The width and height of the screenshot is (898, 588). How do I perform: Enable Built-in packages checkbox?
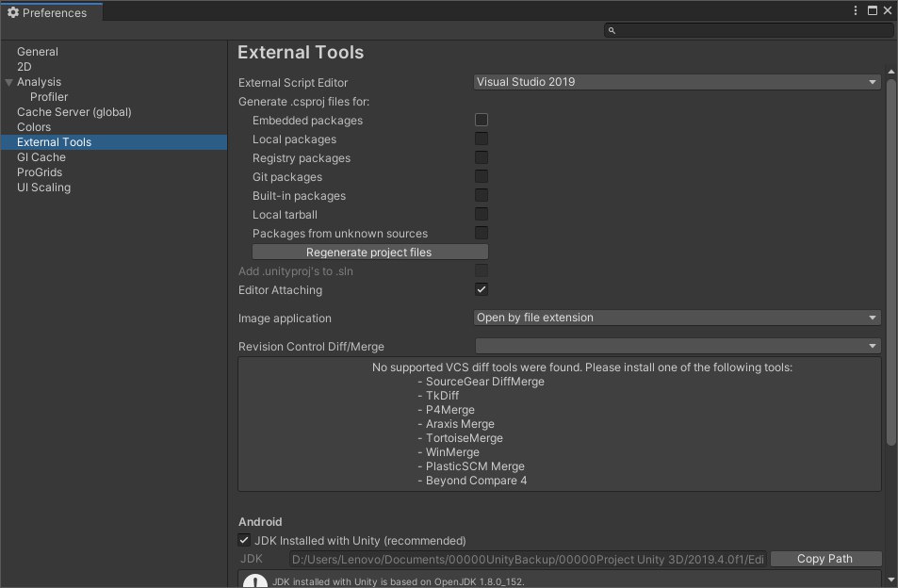click(482, 195)
